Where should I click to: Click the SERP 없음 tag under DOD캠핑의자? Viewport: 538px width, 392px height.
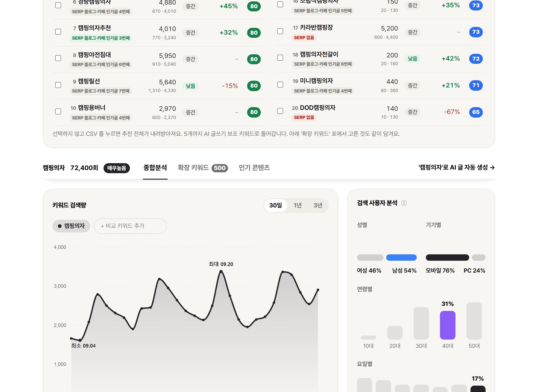point(304,117)
